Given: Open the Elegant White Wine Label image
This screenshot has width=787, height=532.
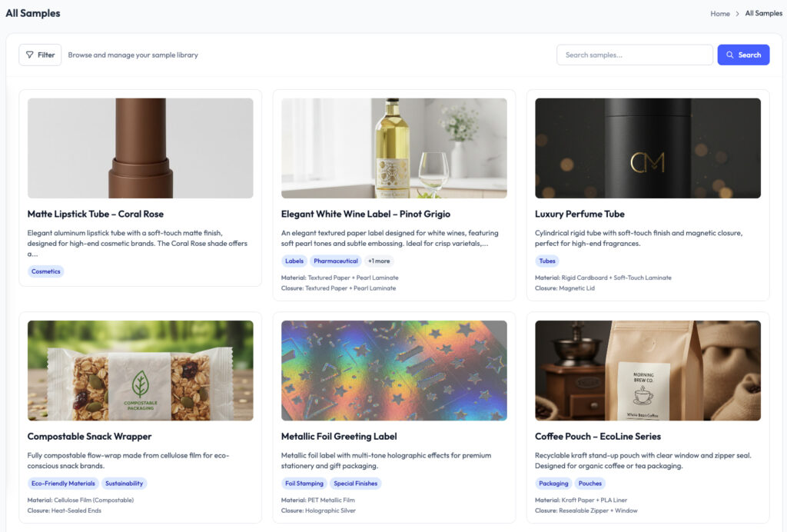Looking at the screenshot, I should [393, 148].
